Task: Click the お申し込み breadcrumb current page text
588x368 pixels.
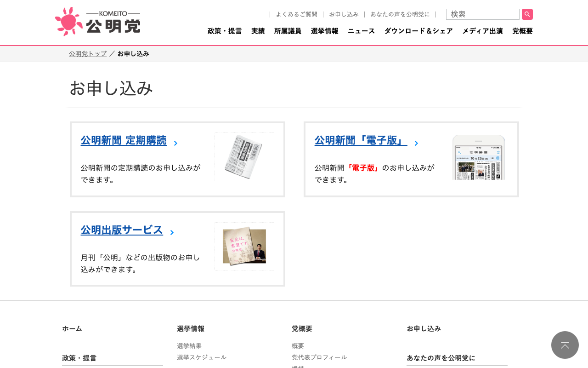Action: (x=133, y=54)
